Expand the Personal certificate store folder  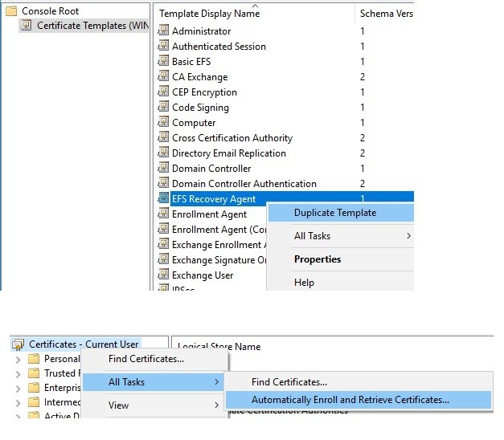pos(18,359)
